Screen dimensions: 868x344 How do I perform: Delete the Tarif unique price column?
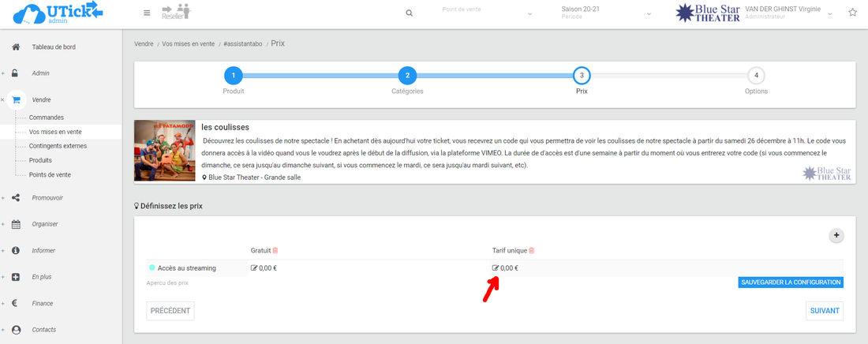pyautogui.click(x=532, y=251)
